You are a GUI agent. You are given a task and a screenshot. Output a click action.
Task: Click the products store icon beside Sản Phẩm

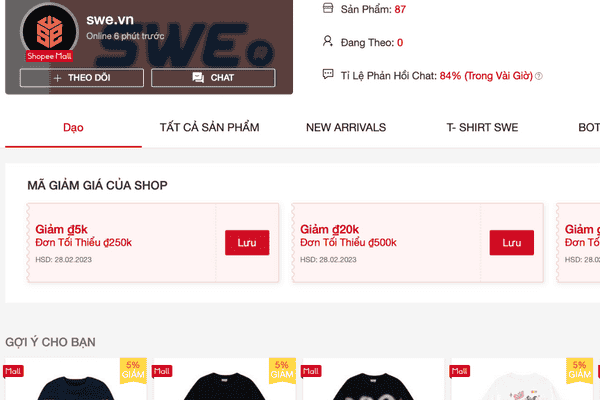[x=328, y=8]
